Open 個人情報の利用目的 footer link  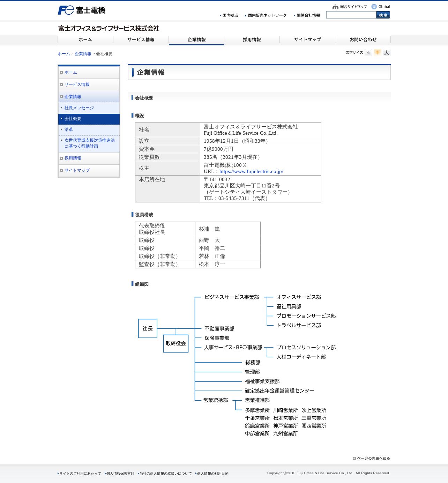212,474
